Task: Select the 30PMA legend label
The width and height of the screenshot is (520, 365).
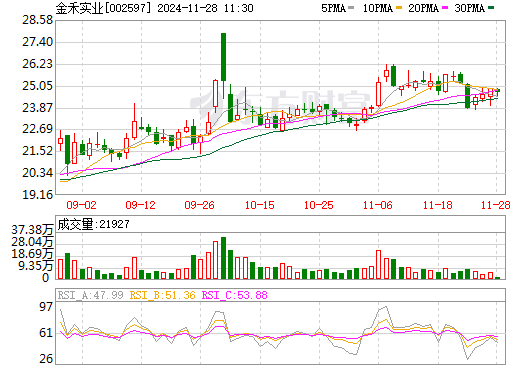Action: coord(469,8)
